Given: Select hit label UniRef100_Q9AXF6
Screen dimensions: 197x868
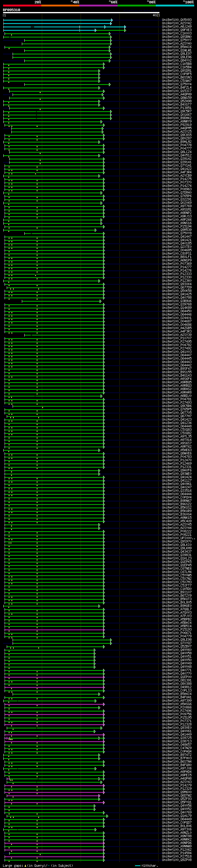Looking at the screenshot, I should (x=177, y=470).
